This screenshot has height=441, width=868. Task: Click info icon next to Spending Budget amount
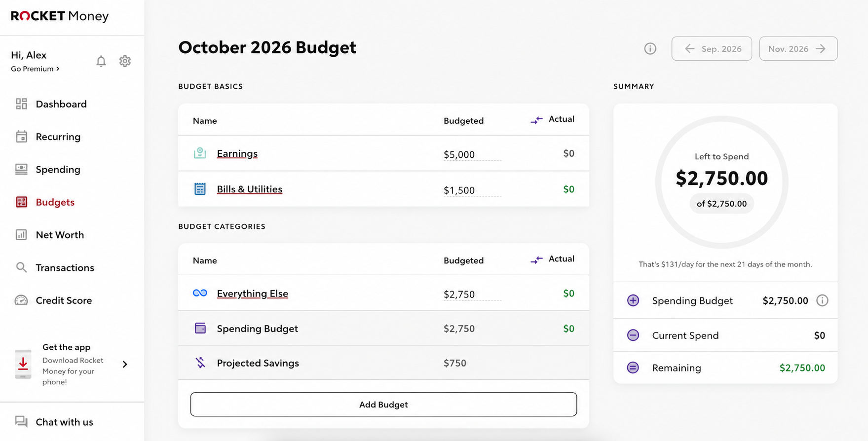pyautogui.click(x=822, y=300)
